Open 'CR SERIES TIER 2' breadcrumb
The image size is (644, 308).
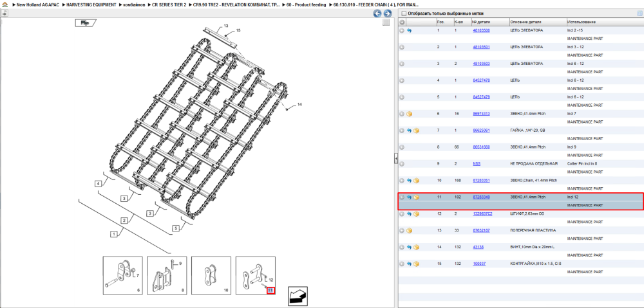tap(169, 5)
